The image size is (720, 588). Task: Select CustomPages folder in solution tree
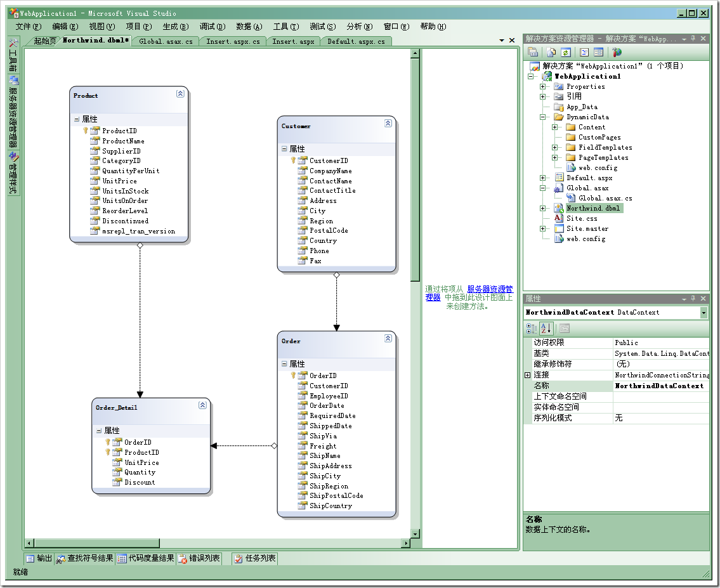click(599, 137)
